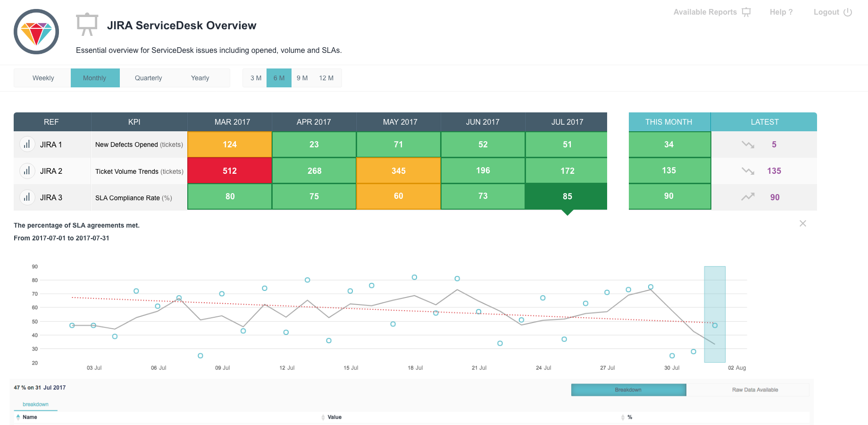Screen dimensions: 868x425
Task: Select the 6 M range
Action: click(279, 78)
